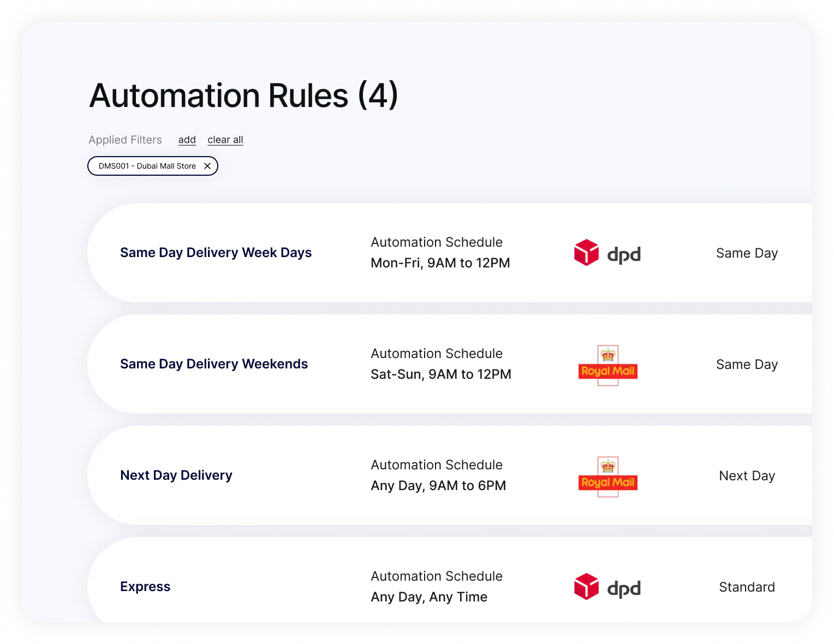
Task: Click the DPD logo in Same Day Week Days rule
Action: pos(607,253)
